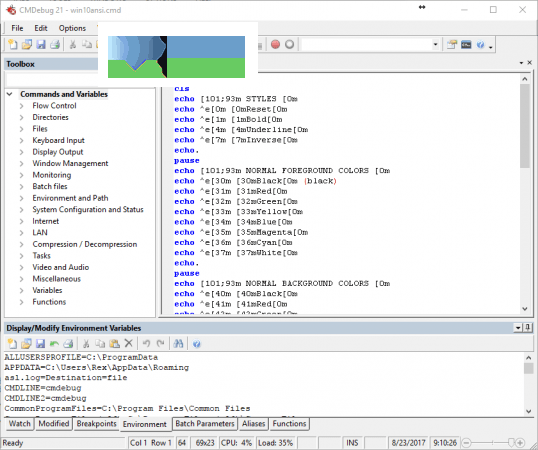Click Save icon in Environment Variables toolbar
Screen dimensions: 538x450
pyautogui.click(x=40, y=343)
